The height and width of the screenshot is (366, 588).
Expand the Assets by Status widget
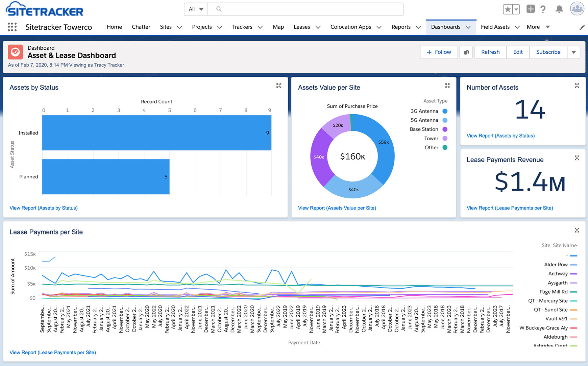(x=279, y=86)
